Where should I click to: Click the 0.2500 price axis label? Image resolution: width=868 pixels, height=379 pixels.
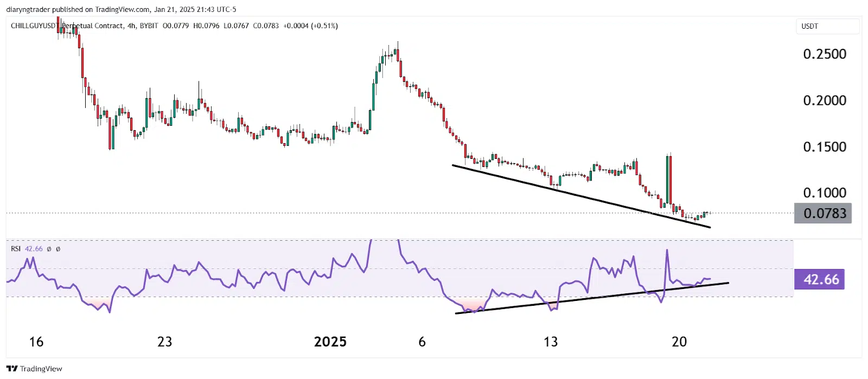(824, 54)
